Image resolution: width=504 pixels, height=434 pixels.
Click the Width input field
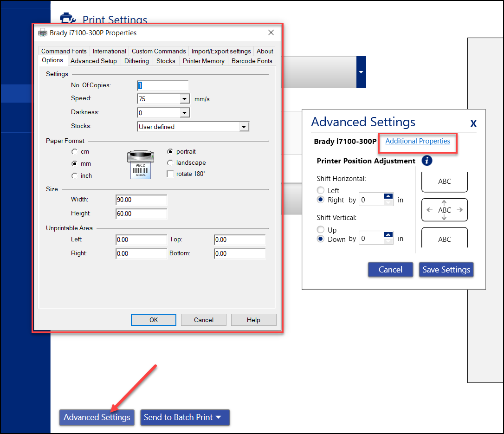[x=141, y=200]
